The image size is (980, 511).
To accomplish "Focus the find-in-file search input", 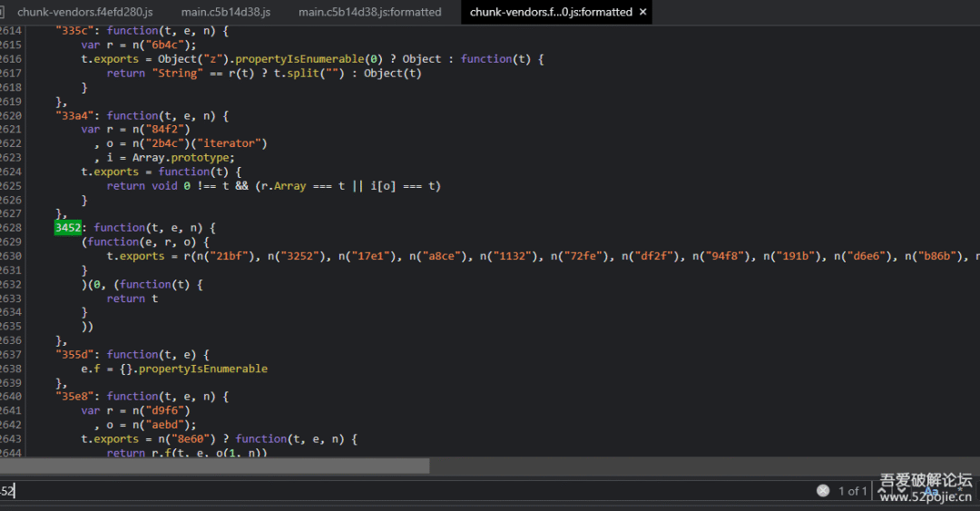I will point(363,491).
